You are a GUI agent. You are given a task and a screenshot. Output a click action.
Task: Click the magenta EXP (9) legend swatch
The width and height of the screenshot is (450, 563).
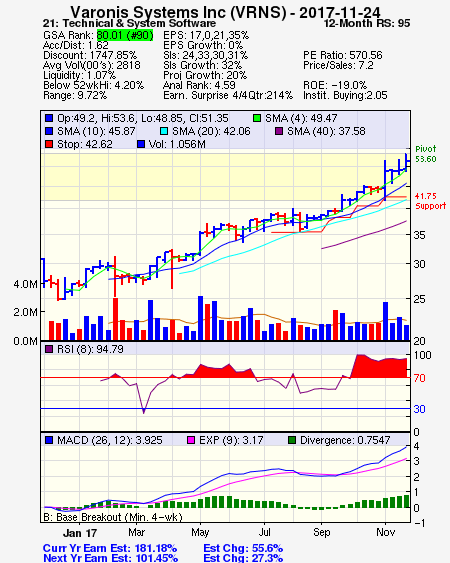191,440
